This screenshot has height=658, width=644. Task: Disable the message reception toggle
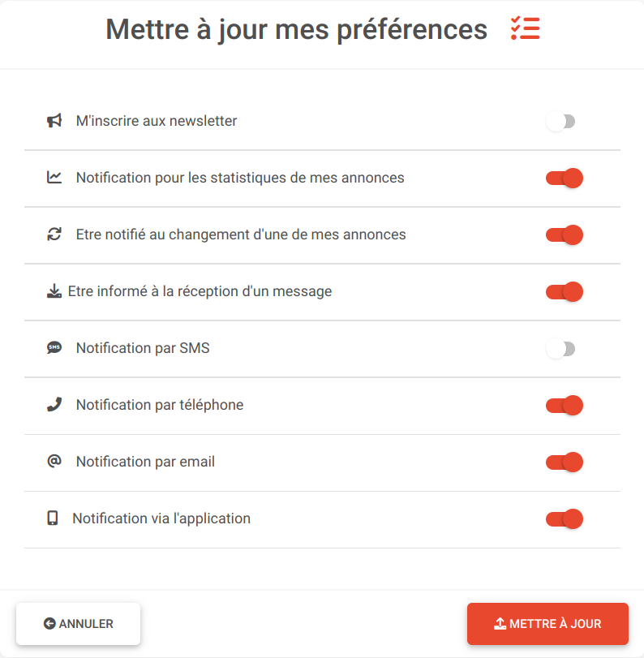tap(565, 292)
